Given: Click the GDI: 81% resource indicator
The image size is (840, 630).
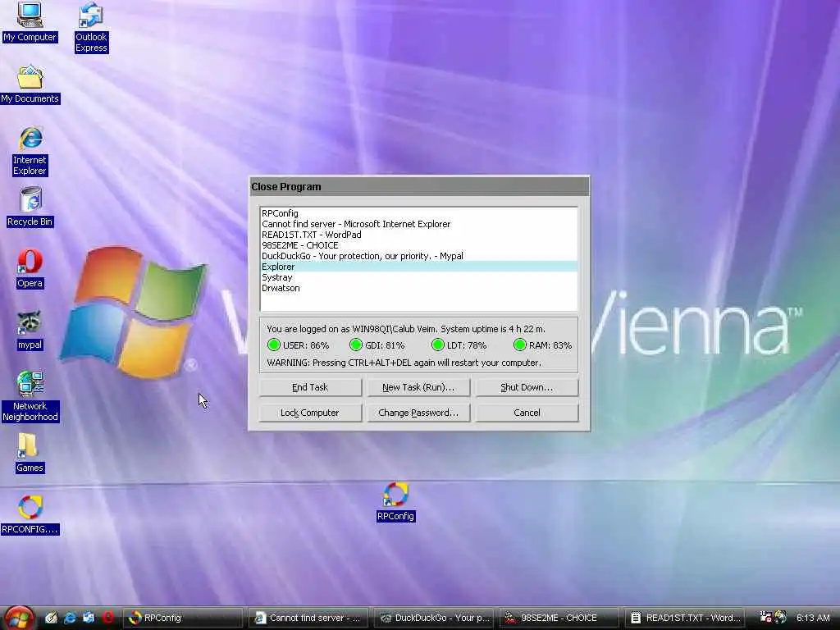Looking at the screenshot, I should coord(377,345).
